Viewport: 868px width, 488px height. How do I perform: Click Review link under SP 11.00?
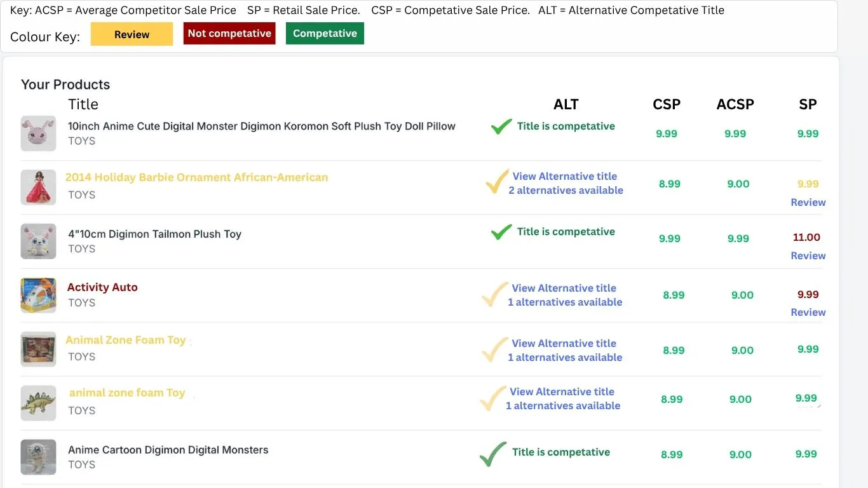click(x=808, y=255)
